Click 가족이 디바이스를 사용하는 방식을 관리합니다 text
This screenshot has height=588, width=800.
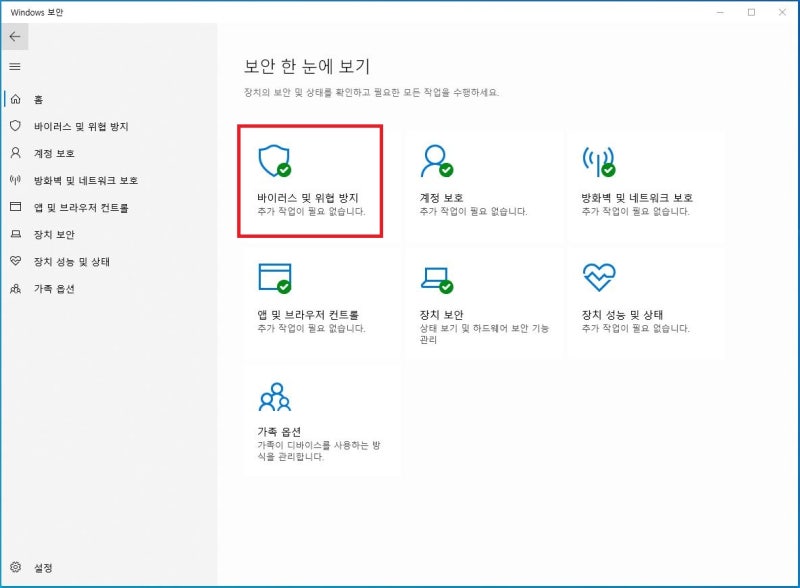(319, 451)
